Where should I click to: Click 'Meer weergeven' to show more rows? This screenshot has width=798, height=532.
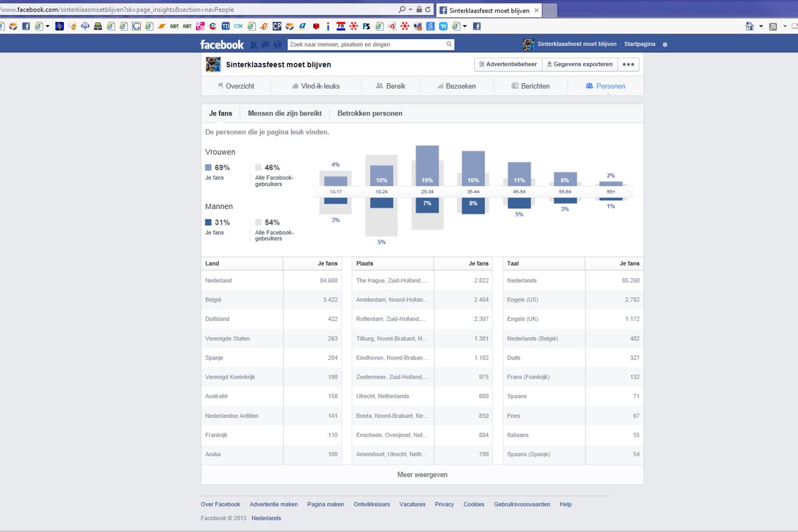point(422,475)
